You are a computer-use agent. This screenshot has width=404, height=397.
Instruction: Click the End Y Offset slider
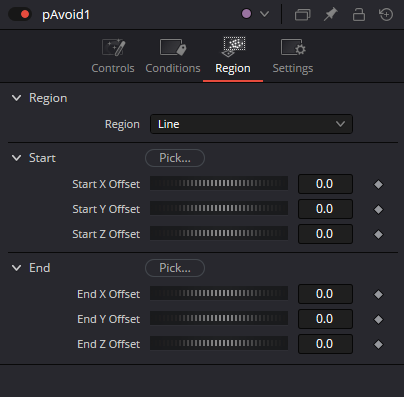[219, 318]
